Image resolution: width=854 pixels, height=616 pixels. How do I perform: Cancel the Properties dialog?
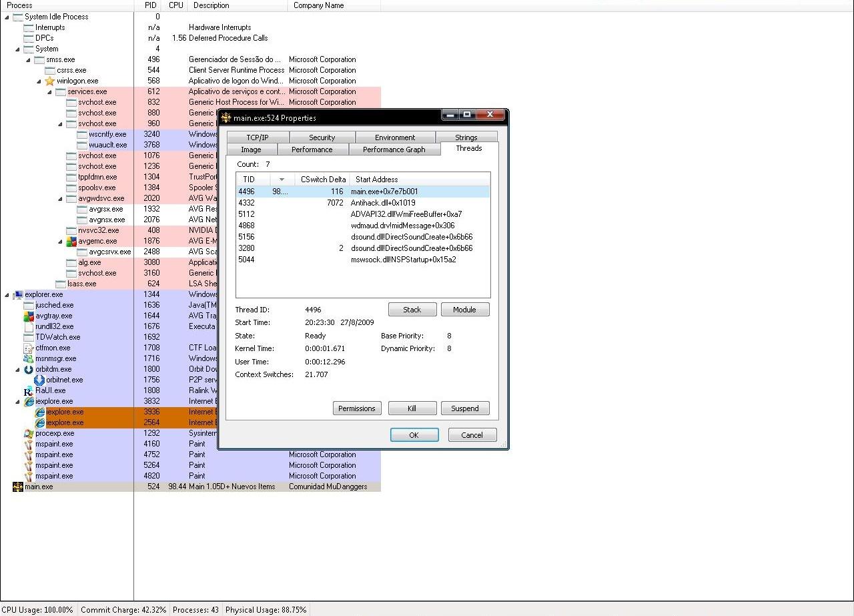(x=472, y=435)
